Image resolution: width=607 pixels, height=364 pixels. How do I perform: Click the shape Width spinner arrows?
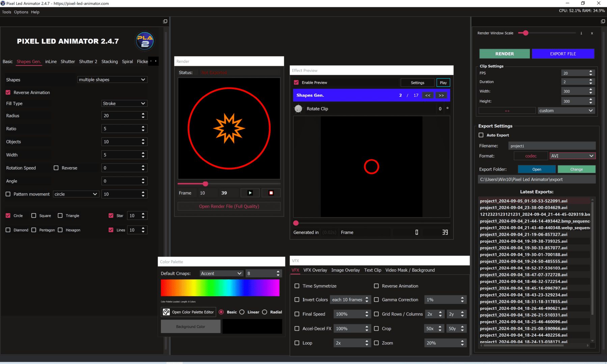click(143, 155)
